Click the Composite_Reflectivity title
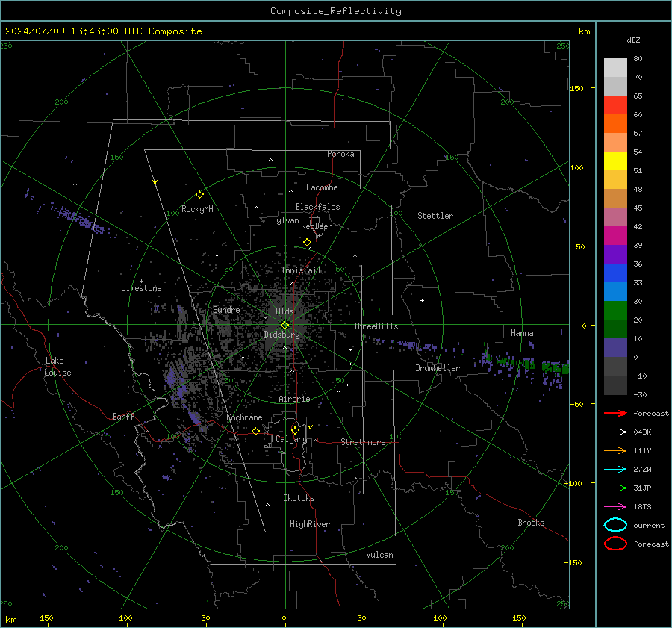 [336, 11]
